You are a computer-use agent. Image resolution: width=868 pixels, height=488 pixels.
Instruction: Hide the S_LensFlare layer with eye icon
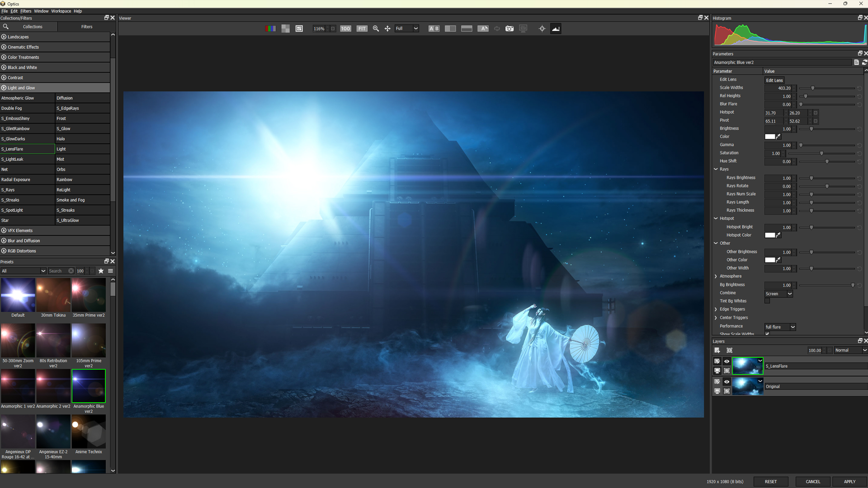coord(727,361)
